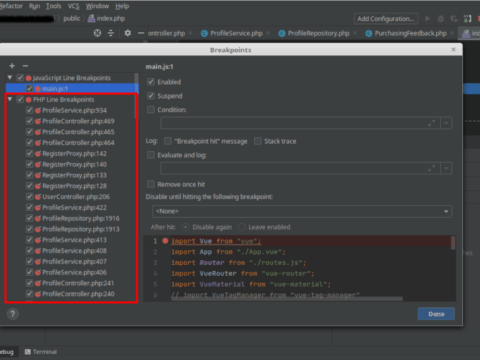Toggle the Enabled checkbox
This screenshot has width=480, height=360.
(151, 82)
